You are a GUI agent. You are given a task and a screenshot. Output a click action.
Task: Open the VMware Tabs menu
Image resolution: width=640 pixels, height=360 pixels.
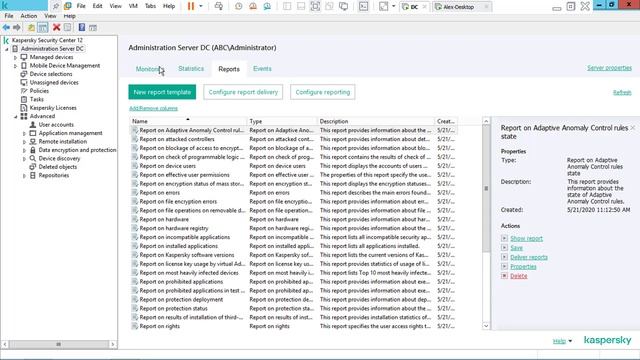coord(150,6)
